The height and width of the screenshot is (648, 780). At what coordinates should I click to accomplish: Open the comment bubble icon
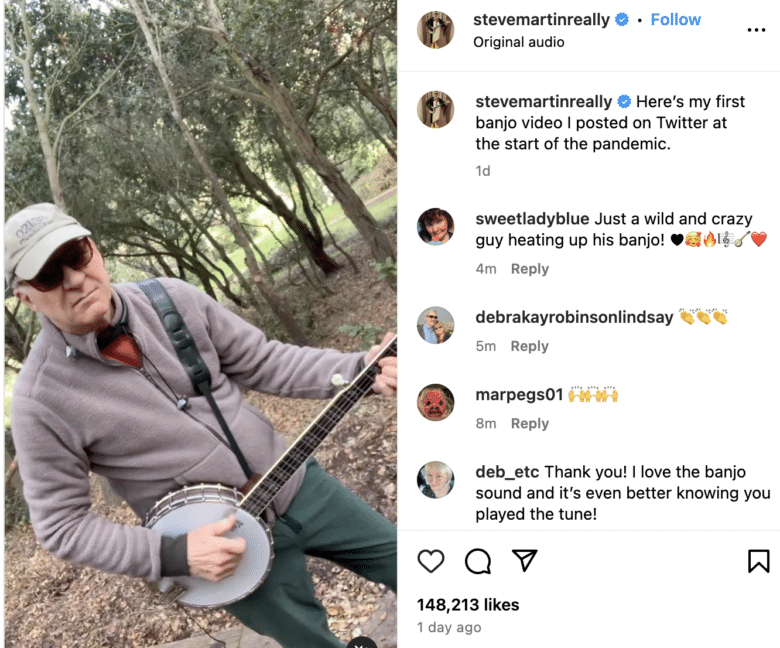478,561
